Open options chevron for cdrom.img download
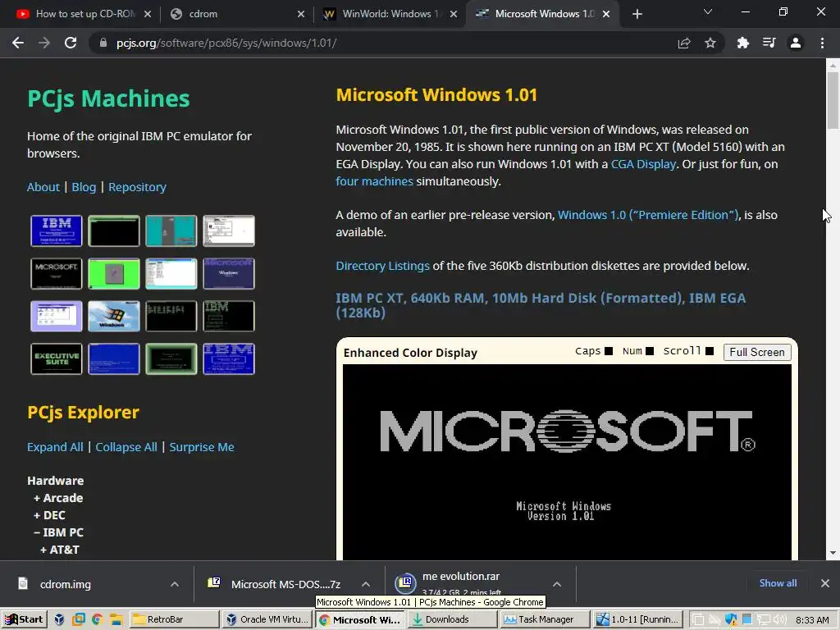This screenshot has height=630, width=840. tap(175, 584)
